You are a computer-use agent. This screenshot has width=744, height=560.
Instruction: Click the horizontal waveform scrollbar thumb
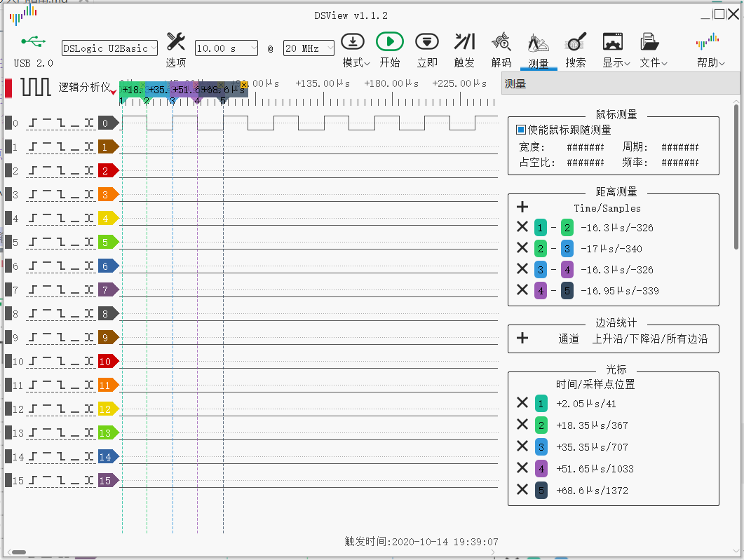pos(19,552)
